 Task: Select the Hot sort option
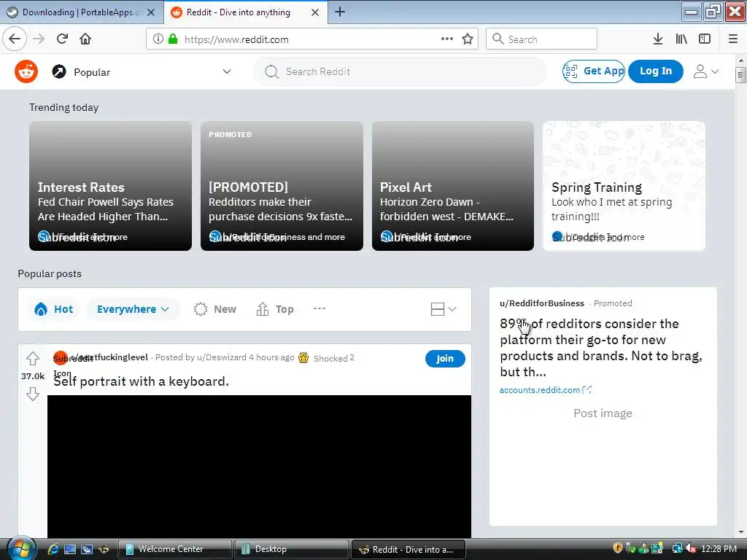pyautogui.click(x=54, y=309)
